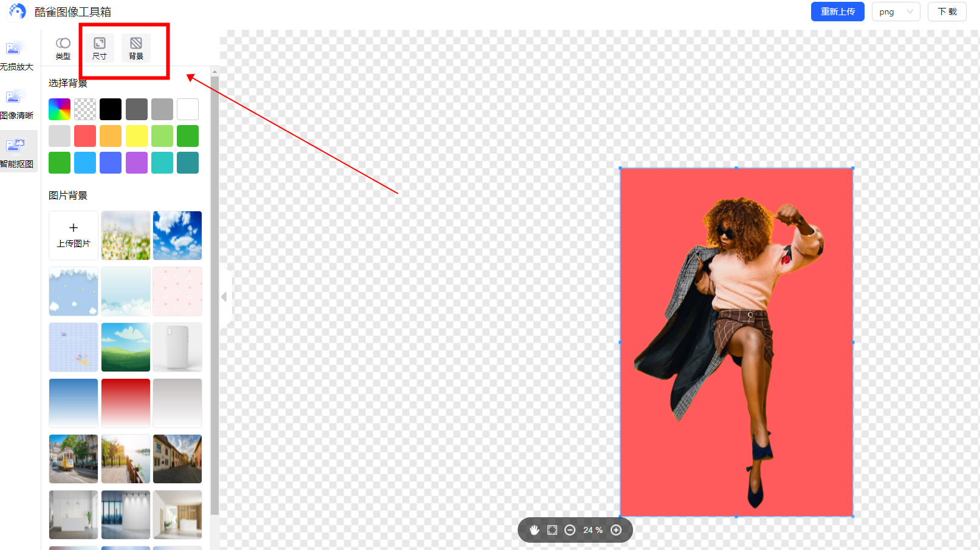Screen dimensions: 980x550
Task: Activate the hand pan tool
Action: point(535,530)
